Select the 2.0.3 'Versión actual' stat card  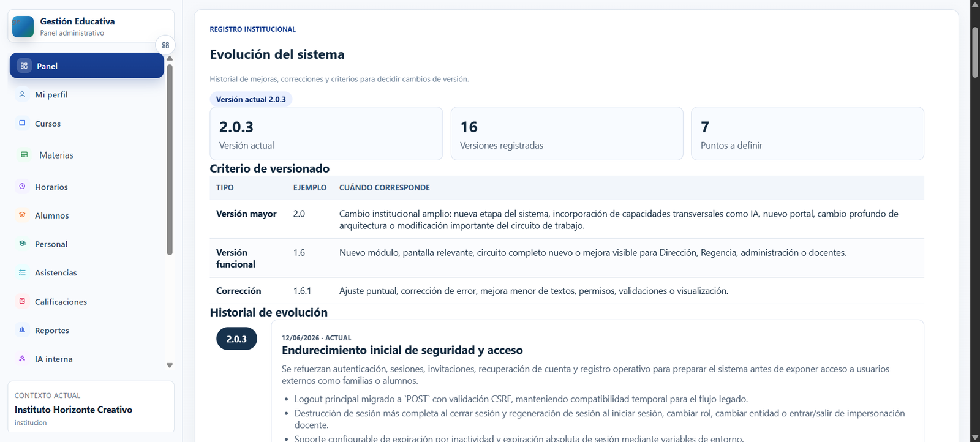pyautogui.click(x=326, y=133)
